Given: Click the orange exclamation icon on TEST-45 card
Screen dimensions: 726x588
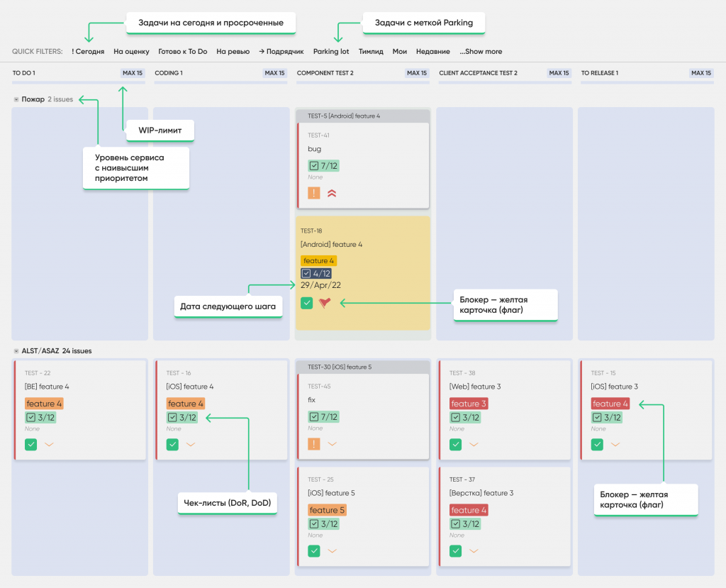Looking at the screenshot, I should (x=314, y=444).
